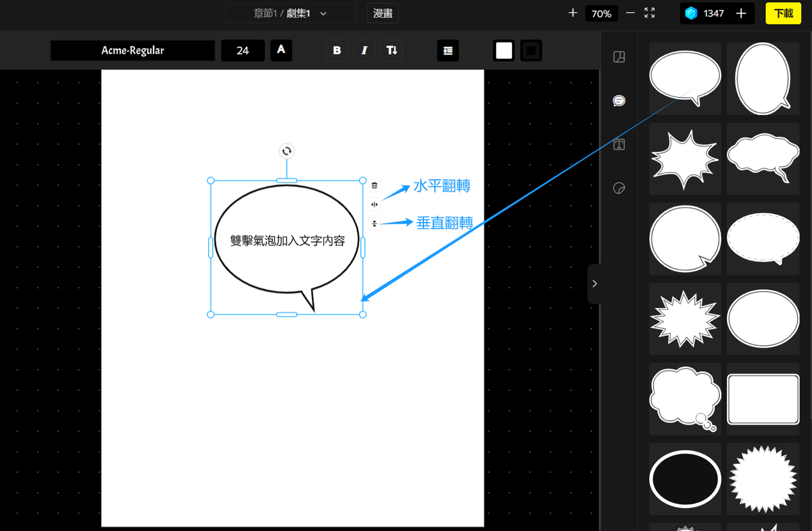Choose the double-outline oval bubble
This screenshot has height=531, width=812.
[763, 319]
